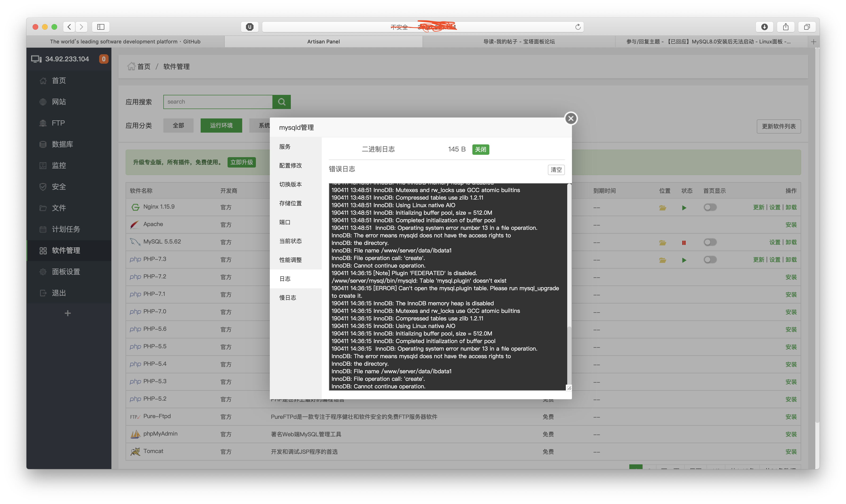Open the PHP-7.3 folder location icon
This screenshot has width=846, height=504.
point(662,260)
